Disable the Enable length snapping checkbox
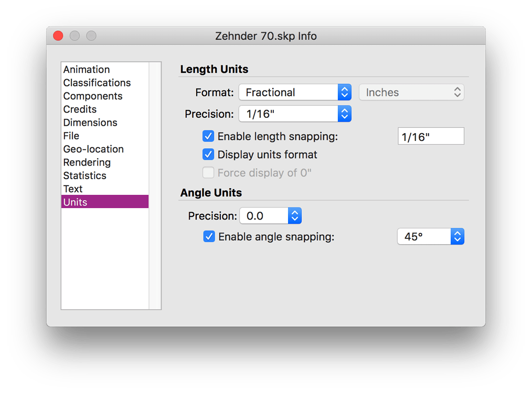This screenshot has width=532, height=393. point(208,136)
